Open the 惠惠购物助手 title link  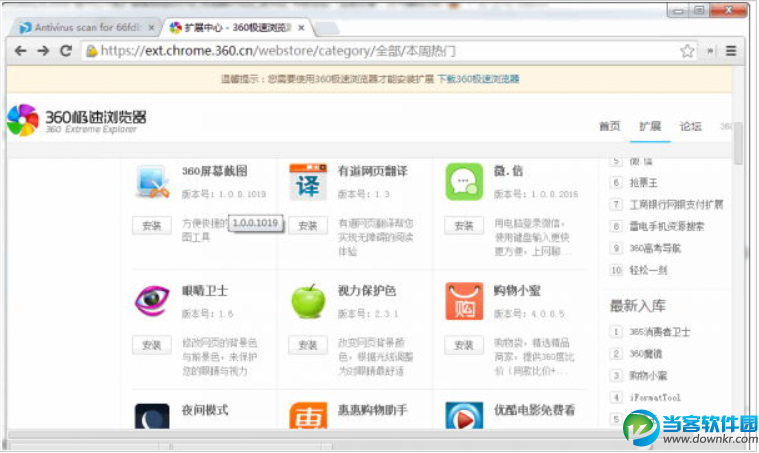tap(373, 410)
